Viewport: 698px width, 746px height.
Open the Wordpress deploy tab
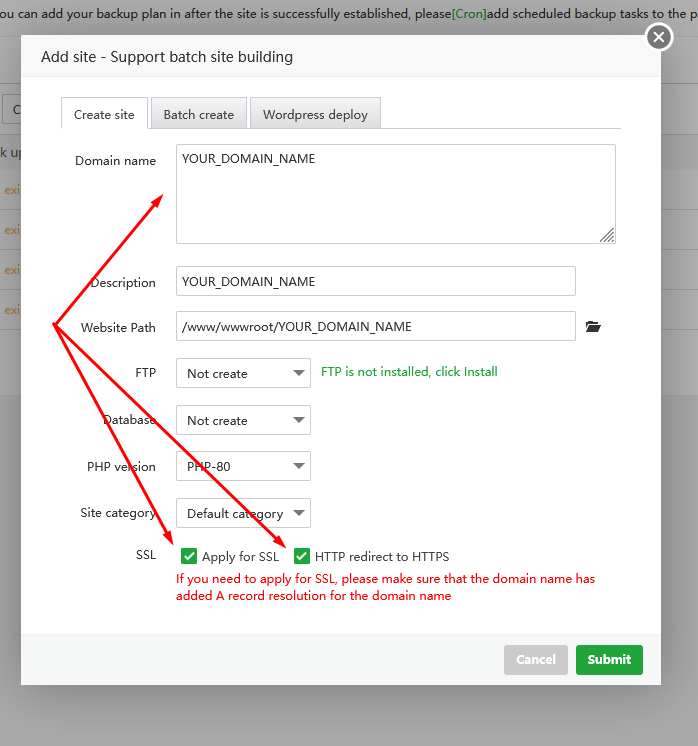[315, 114]
